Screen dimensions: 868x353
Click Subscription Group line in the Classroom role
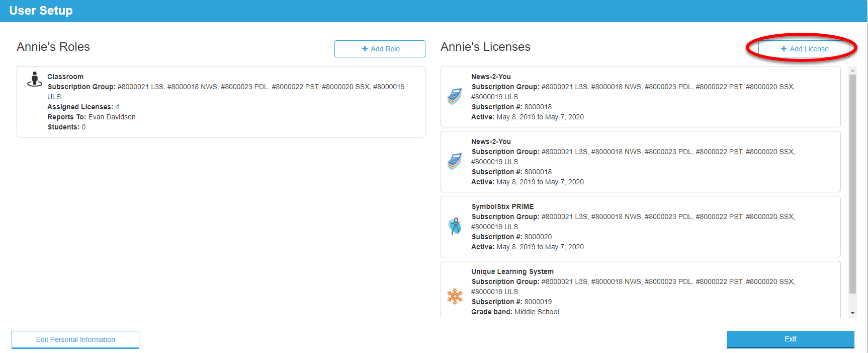tap(226, 92)
